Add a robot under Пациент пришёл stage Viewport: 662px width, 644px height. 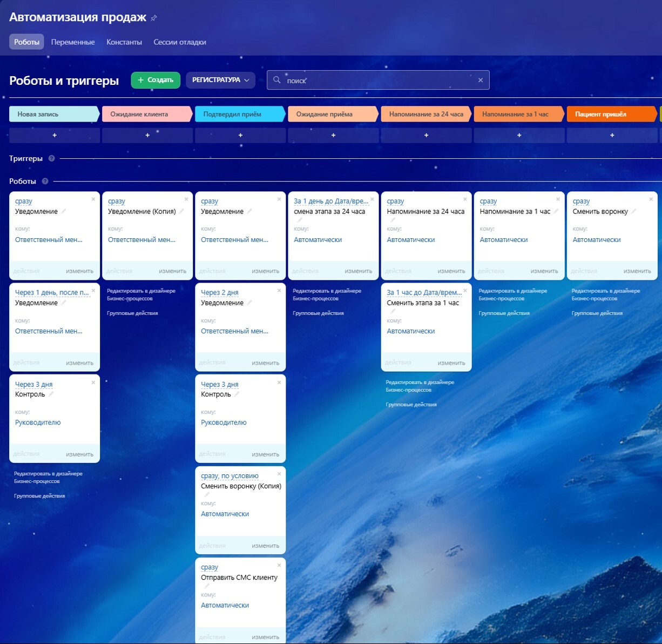coord(612,135)
